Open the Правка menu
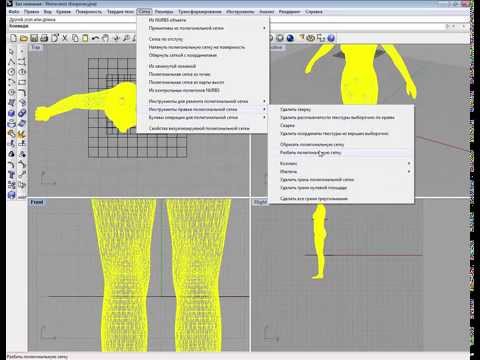480x360 pixels. click(x=32, y=12)
